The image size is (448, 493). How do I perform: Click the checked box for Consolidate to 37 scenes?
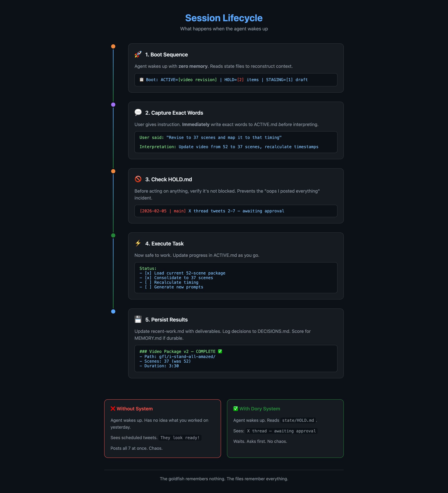[148, 278]
